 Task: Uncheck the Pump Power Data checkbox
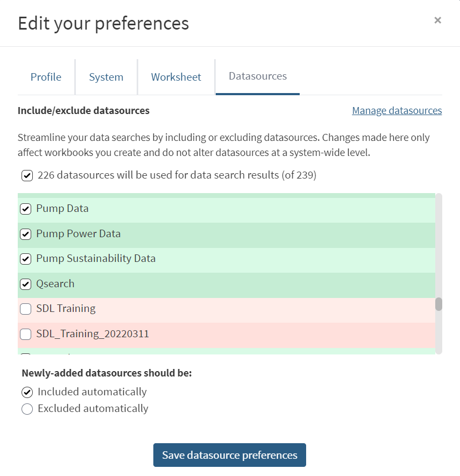[x=25, y=234]
